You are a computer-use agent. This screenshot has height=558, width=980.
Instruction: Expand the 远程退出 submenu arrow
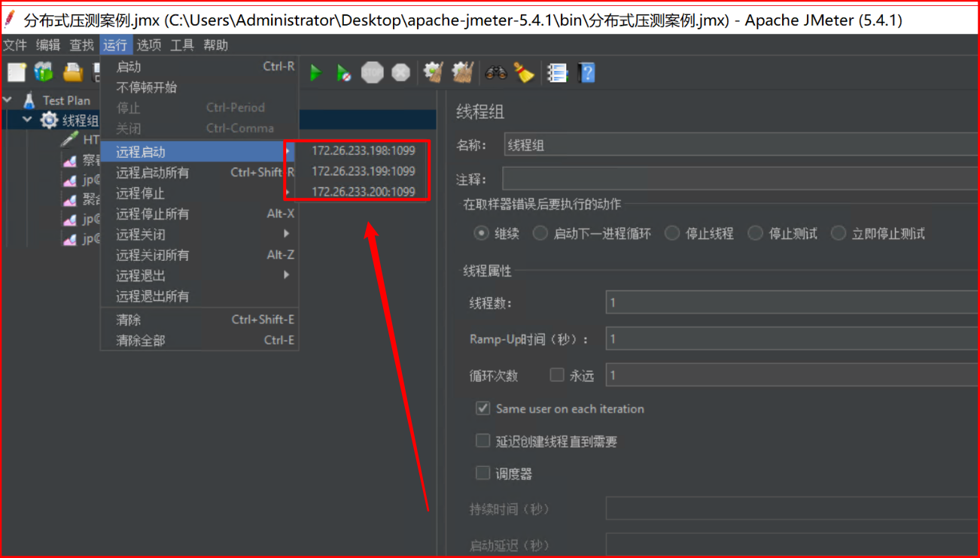pos(286,275)
